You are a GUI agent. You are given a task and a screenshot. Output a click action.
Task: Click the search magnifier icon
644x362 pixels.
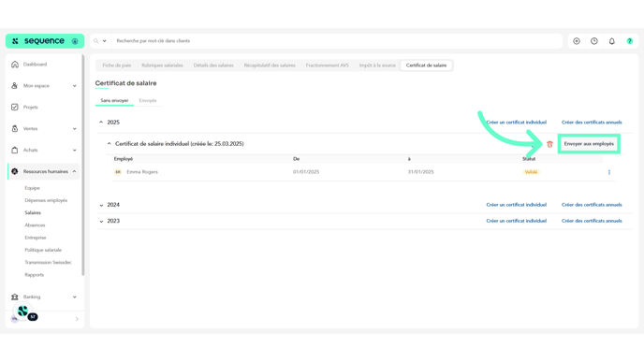(96, 41)
